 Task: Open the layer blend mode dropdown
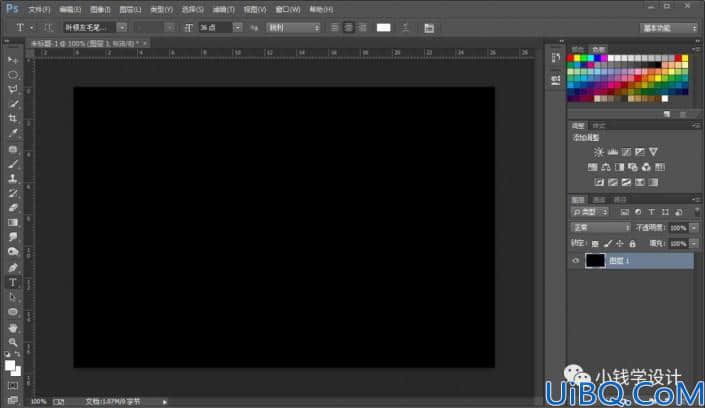(601, 228)
